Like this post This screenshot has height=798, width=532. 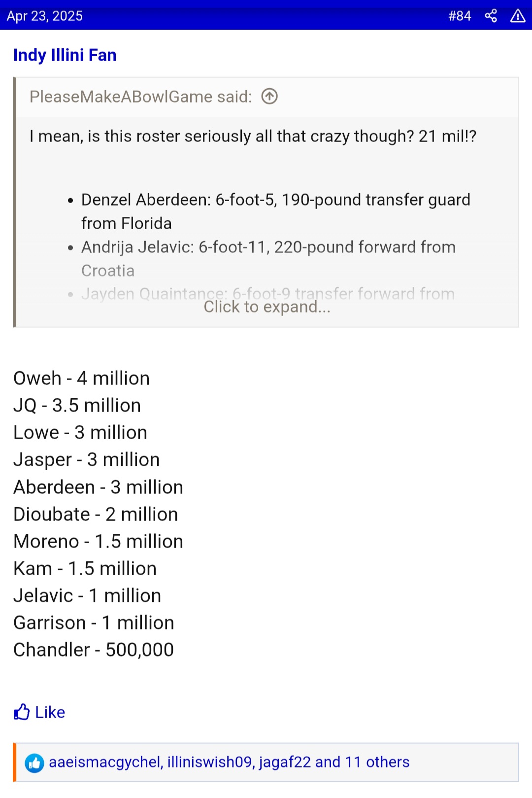click(39, 712)
